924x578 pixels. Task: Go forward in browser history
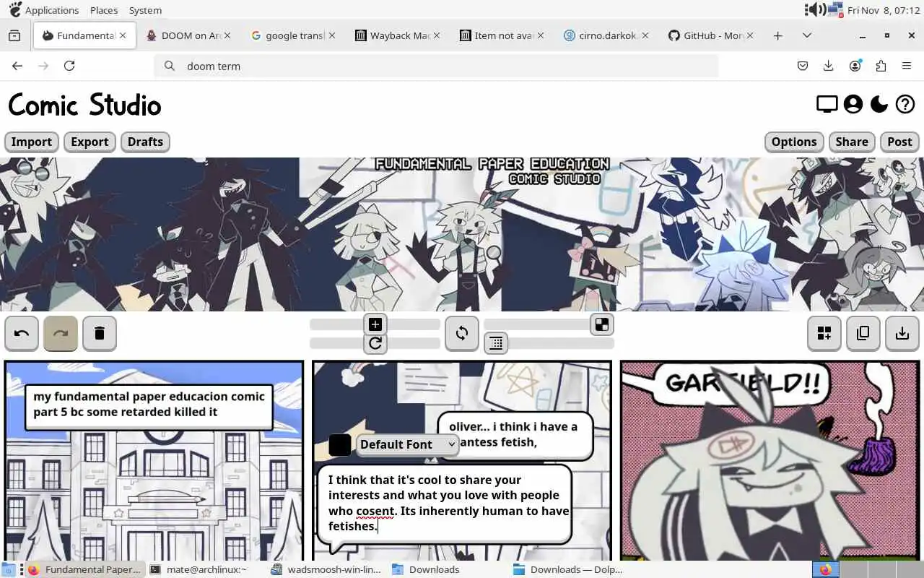(x=43, y=66)
